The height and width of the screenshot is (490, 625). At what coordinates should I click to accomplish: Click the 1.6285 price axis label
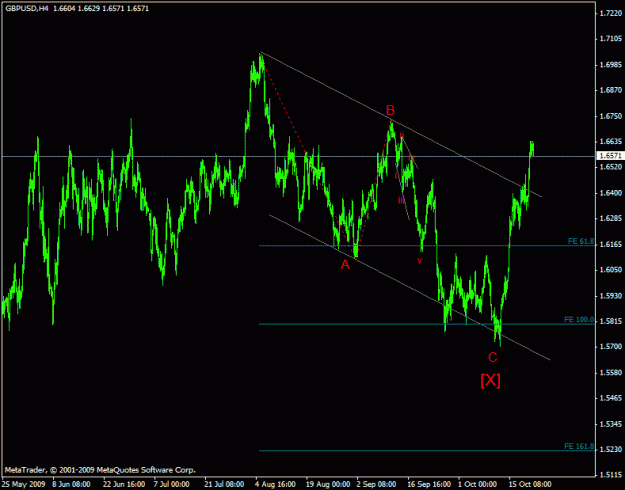pos(611,218)
